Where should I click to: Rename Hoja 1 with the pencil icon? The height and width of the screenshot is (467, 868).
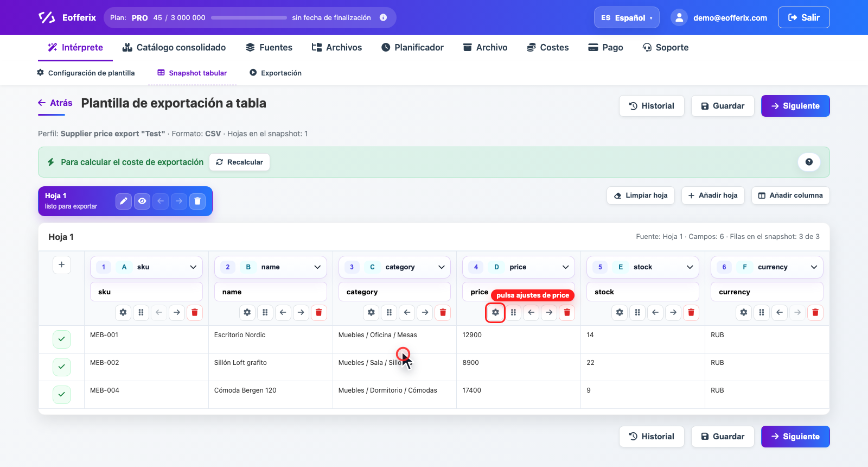[124, 201]
